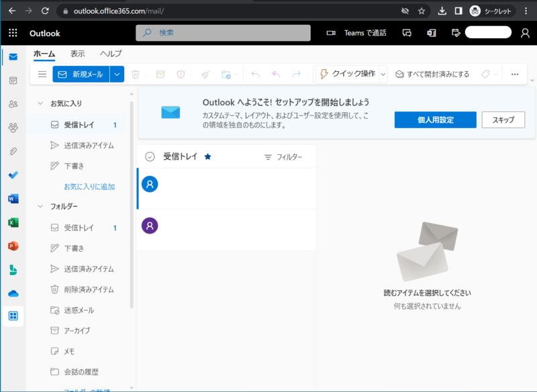
Task: Open the second message with purple avatar
Action: click(x=226, y=230)
